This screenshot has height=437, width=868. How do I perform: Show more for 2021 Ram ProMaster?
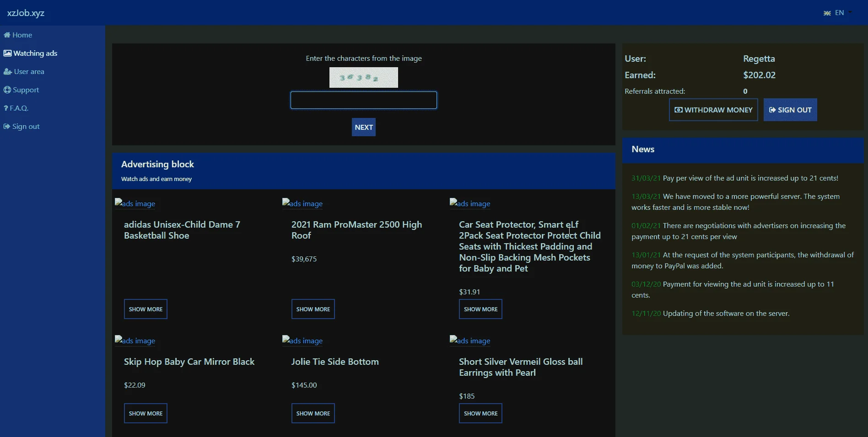[313, 309]
